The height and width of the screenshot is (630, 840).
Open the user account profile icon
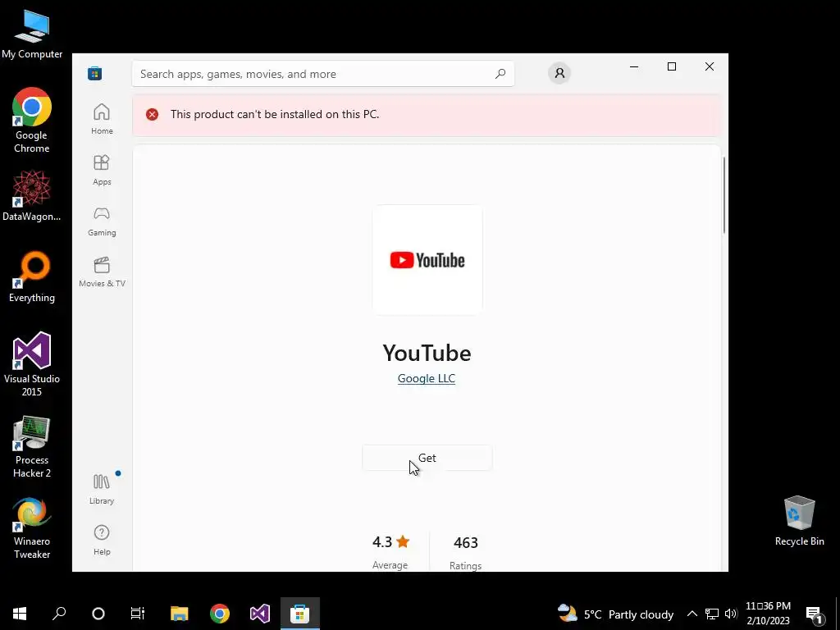point(559,73)
